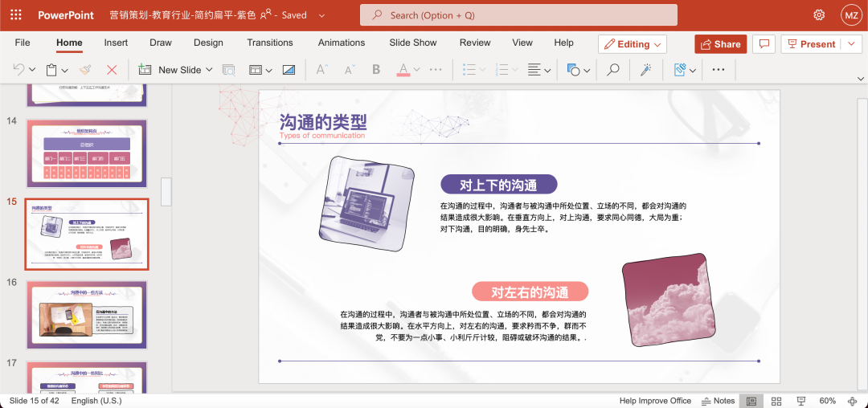Open the Editing mode dropdown
The image size is (868, 408).
point(633,44)
